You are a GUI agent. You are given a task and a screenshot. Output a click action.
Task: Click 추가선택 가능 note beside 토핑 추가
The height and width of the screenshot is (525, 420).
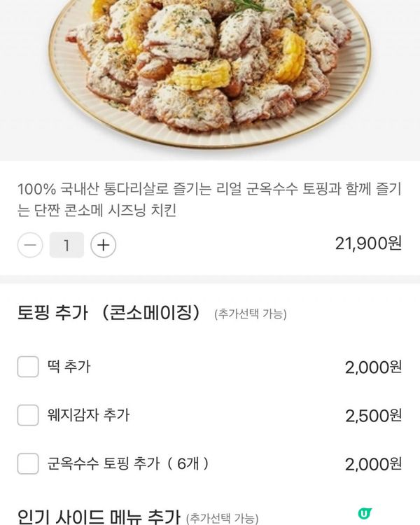pos(250,314)
